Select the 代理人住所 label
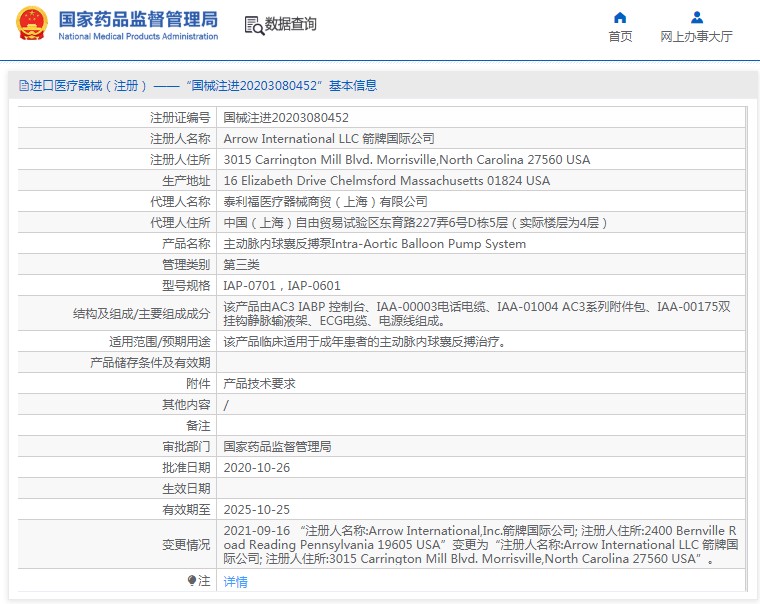 (x=180, y=223)
